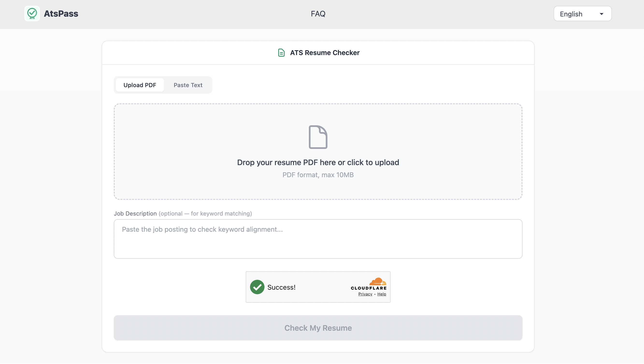Select the green ATS checkmark logo
The width and height of the screenshot is (644, 364).
[x=32, y=14]
